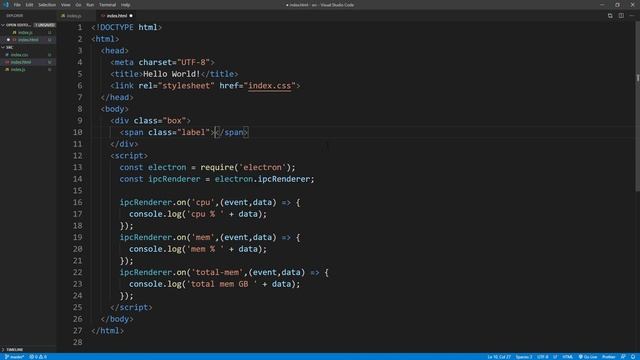Switch to the index.html editor tab

point(117,16)
